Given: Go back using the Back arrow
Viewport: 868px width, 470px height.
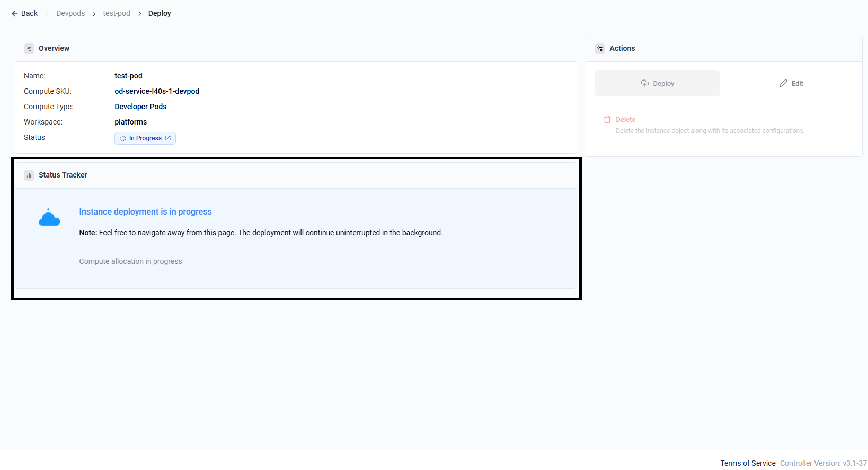Looking at the screenshot, I should pos(24,13).
